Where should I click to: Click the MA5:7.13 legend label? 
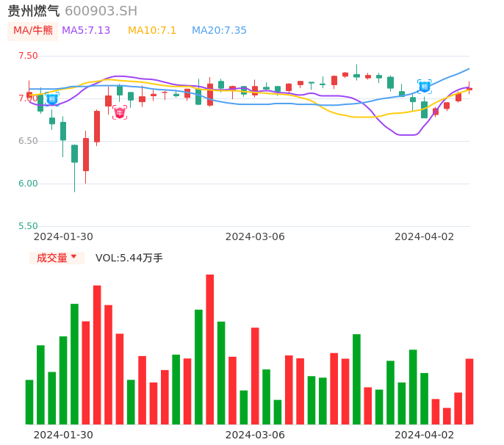pos(86,31)
